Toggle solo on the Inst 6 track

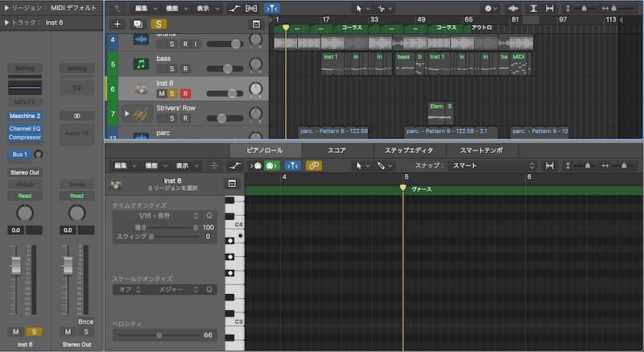[x=172, y=93]
